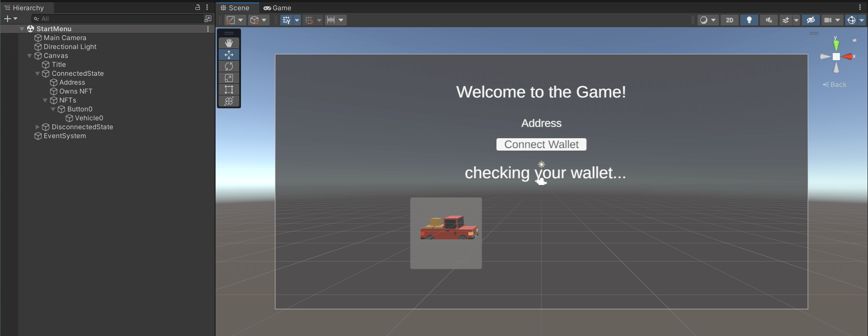Click the gizmo green Y axis cone
Image resolution: width=868 pixels, height=336 pixels.
coord(836,45)
